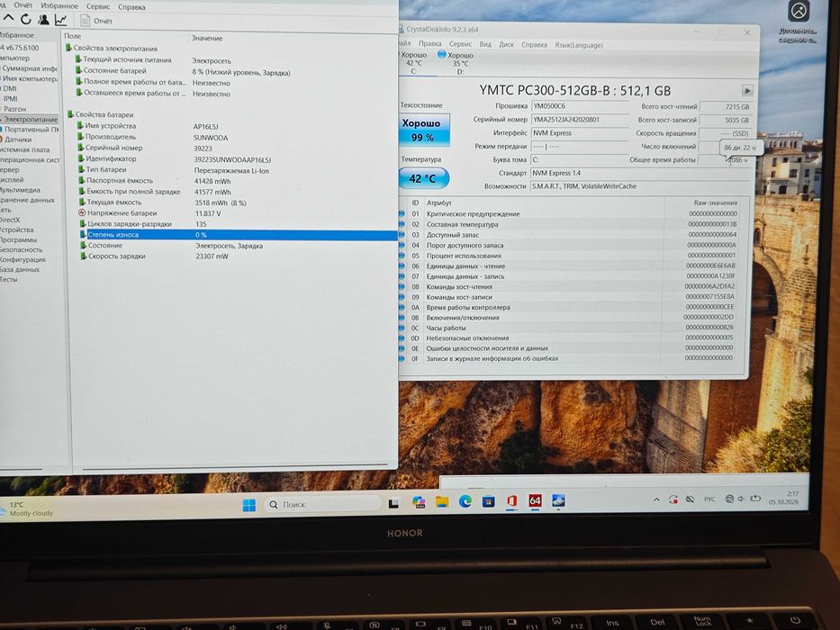Open the Сервис menu in AIDA64
Image resolution: width=840 pixels, height=630 pixels.
(x=98, y=7)
